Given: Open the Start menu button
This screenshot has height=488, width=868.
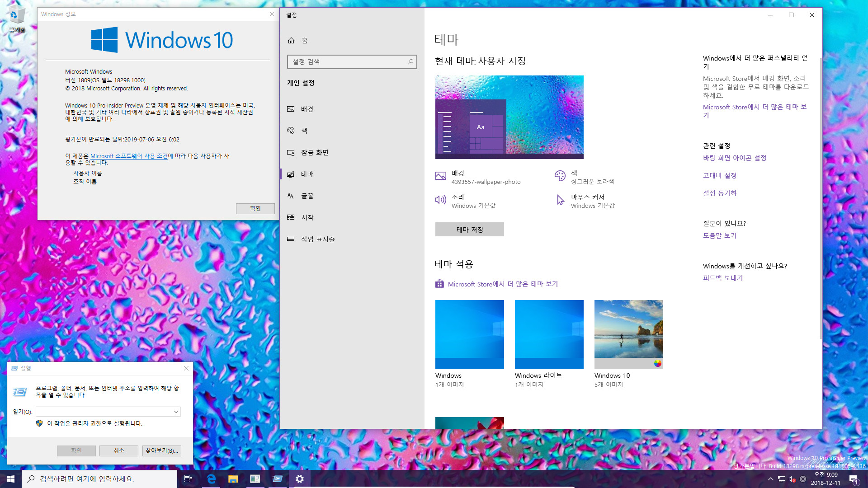Looking at the screenshot, I should point(11,479).
